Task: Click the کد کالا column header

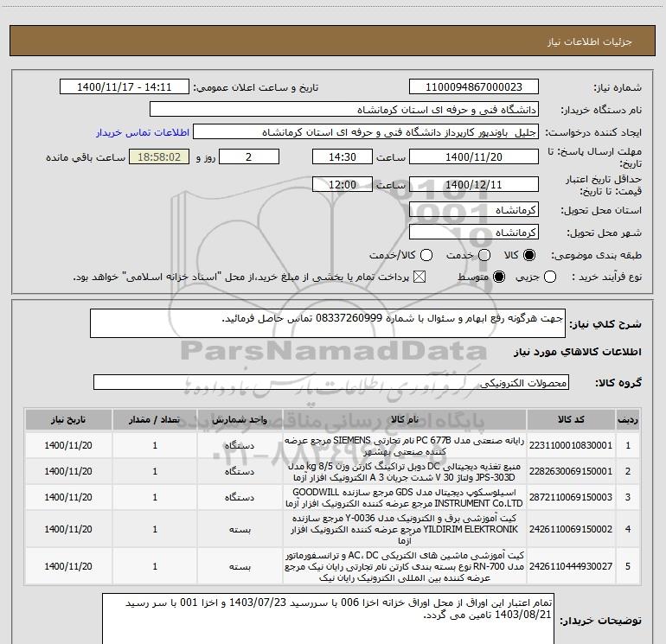Action: pyautogui.click(x=571, y=420)
